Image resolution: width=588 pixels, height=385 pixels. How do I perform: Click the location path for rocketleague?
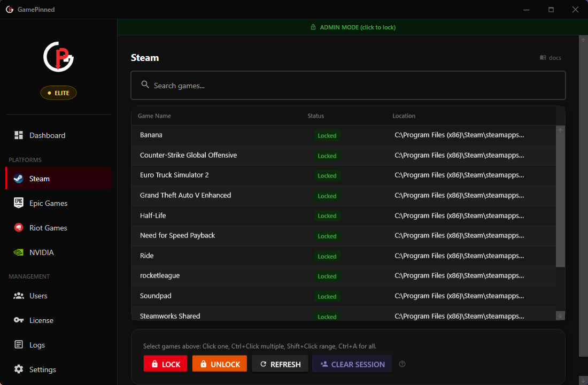click(x=459, y=276)
